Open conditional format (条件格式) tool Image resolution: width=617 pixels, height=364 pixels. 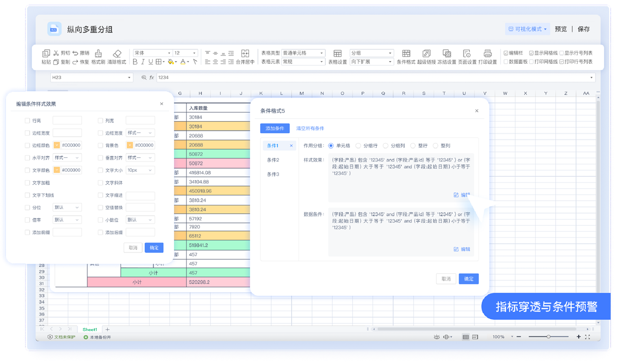pos(406,54)
